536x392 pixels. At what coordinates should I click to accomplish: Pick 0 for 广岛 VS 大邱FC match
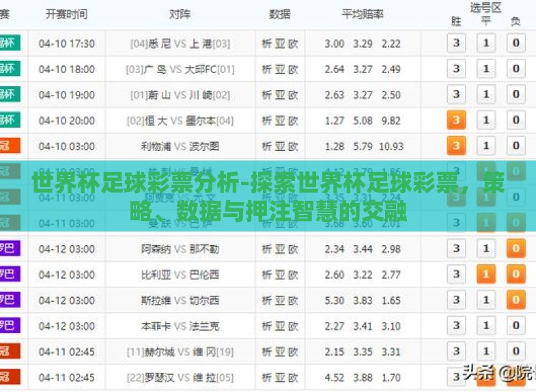tap(516, 69)
